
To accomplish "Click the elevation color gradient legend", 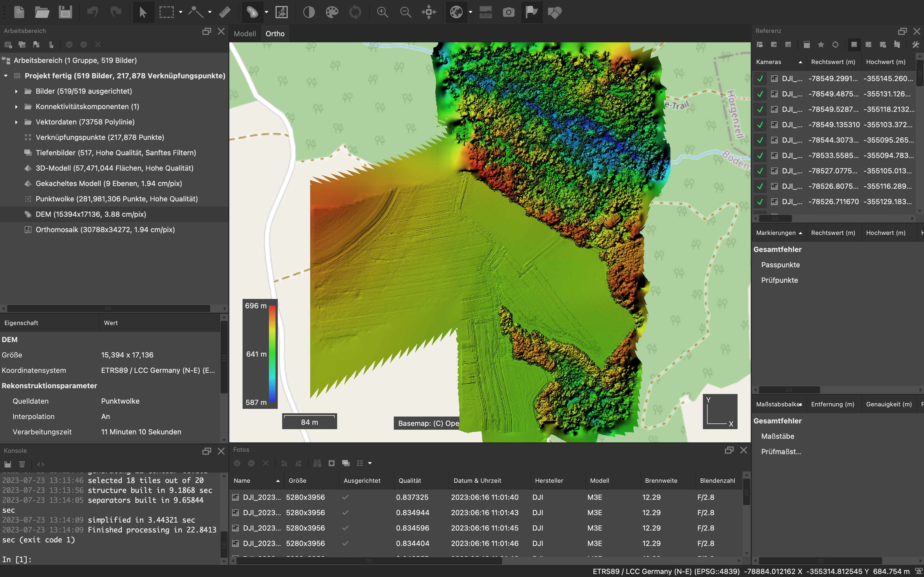I will click(x=272, y=354).
